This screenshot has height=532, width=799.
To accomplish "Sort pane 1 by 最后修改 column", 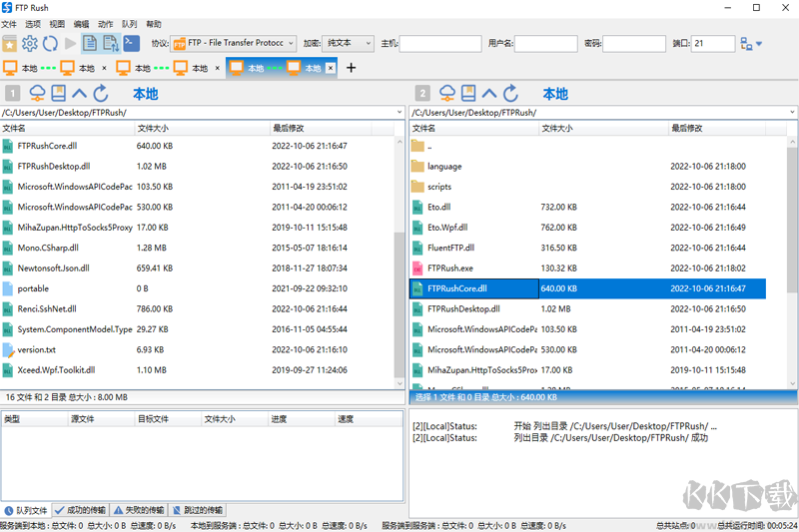I will click(321, 129).
